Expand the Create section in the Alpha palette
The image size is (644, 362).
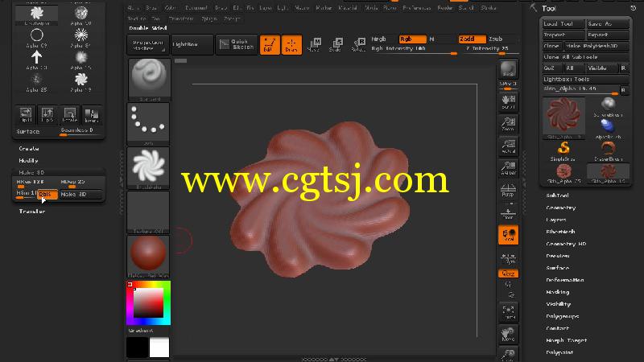(29, 149)
